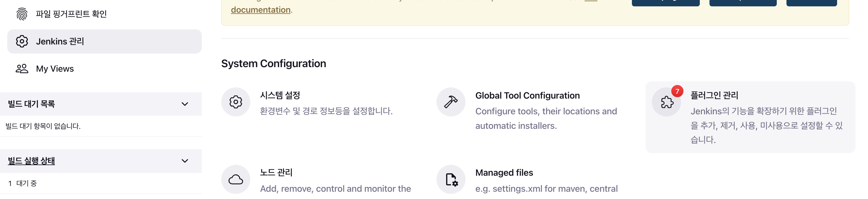Screen dimensions: 868x199
Task: Click the My Views people icon
Action: tap(22, 69)
